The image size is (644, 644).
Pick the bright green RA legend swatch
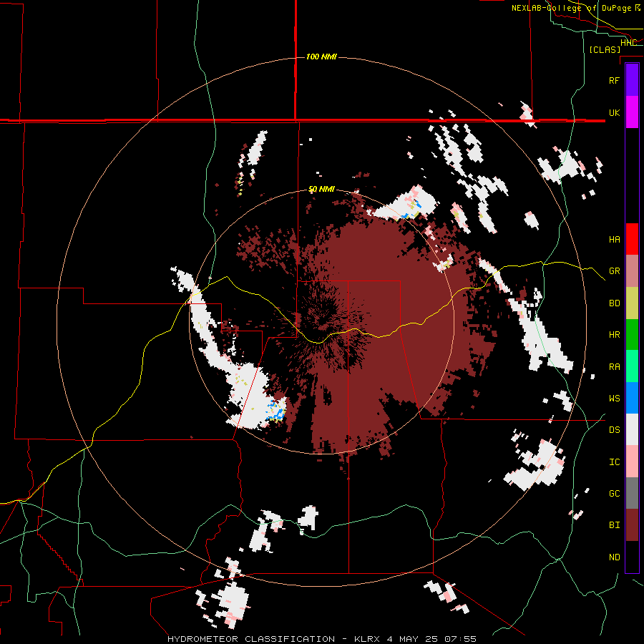click(x=632, y=366)
